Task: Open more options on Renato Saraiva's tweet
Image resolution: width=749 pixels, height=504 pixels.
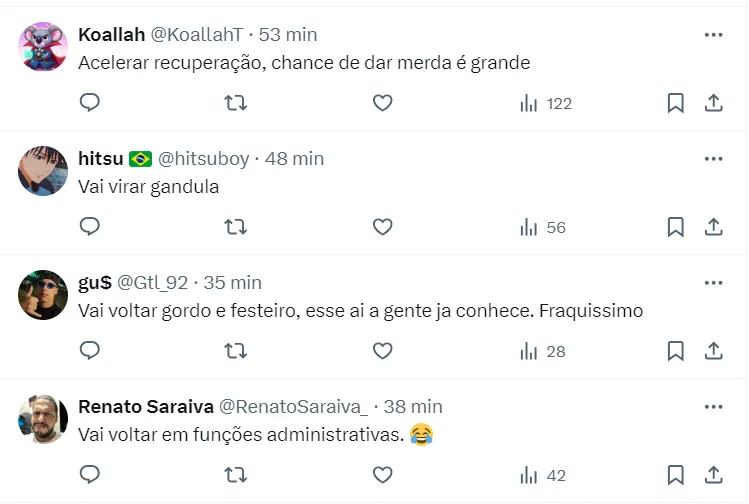Action: point(713,407)
